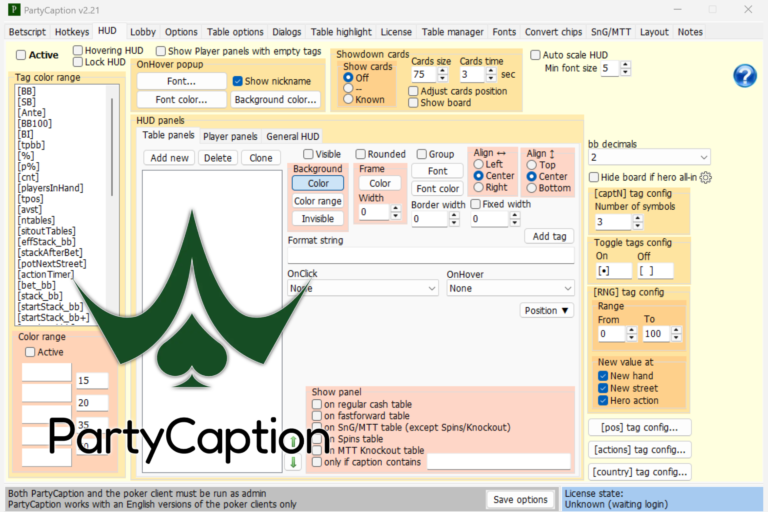Increase Cards size stepper up arrow
Viewport: 768px width, 512px height.
point(443,71)
